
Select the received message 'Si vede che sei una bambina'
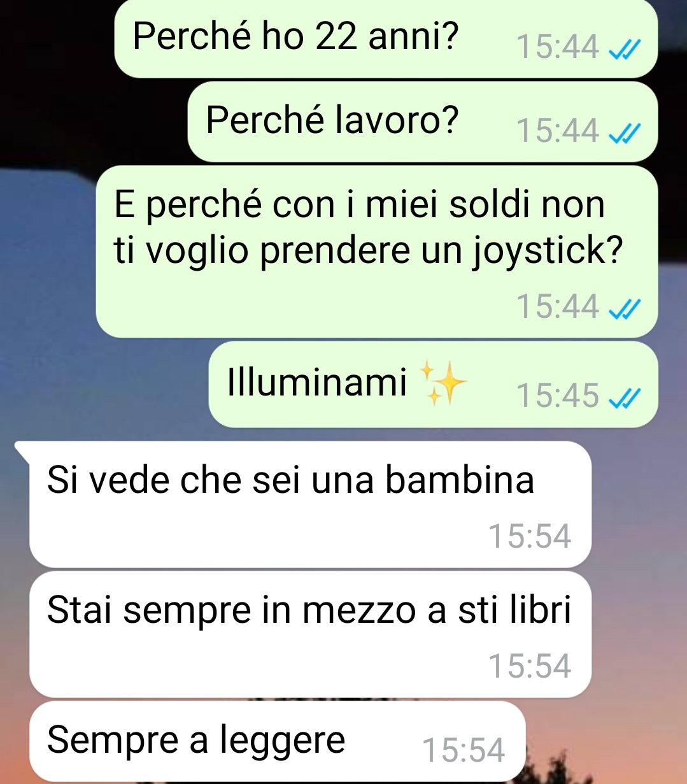[311, 504]
